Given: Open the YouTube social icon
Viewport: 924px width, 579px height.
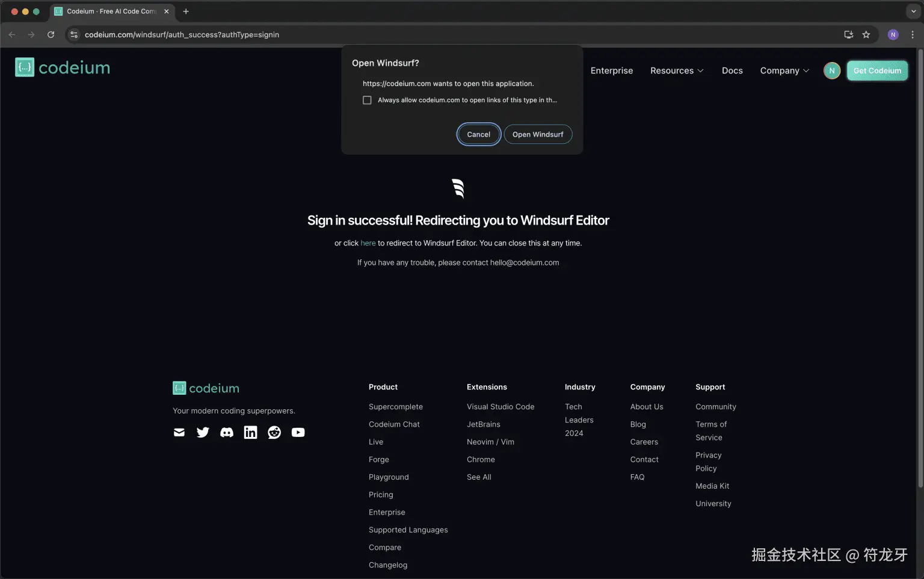Looking at the screenshot, I should (298, 432).
